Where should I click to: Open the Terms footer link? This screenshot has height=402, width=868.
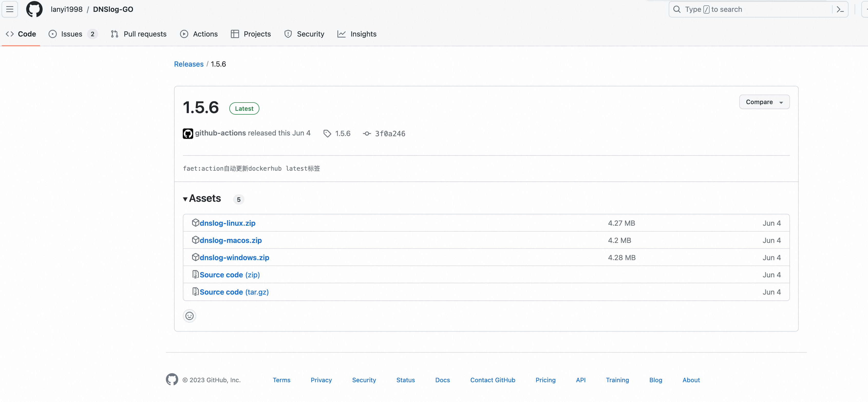[281, 380]
